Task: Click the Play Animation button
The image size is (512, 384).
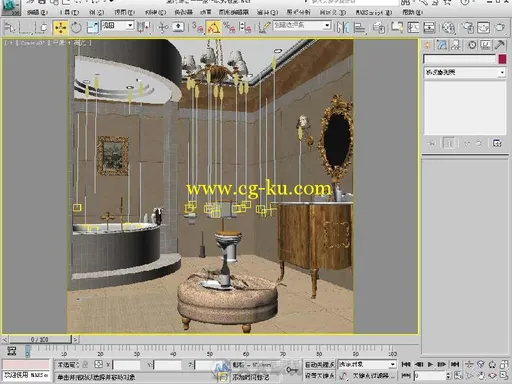Action: pos(430,364)
